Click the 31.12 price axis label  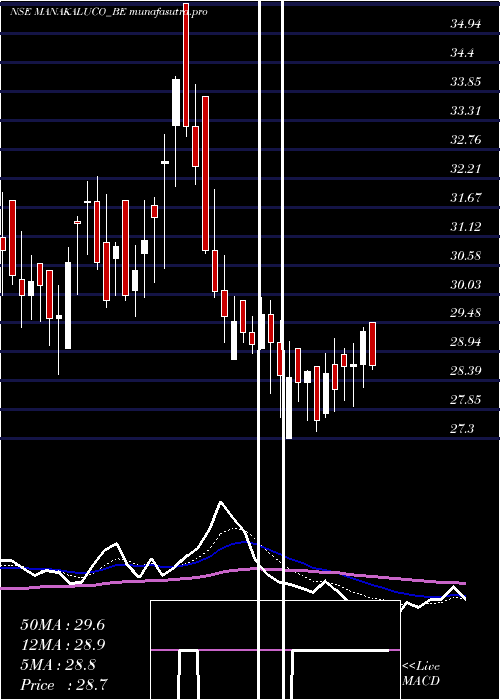pos(466,227)
